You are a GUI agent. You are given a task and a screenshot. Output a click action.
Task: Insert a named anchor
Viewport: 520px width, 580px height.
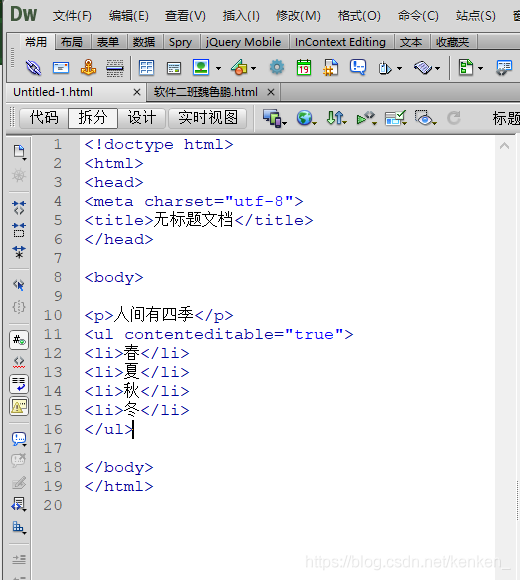point(88,68)
